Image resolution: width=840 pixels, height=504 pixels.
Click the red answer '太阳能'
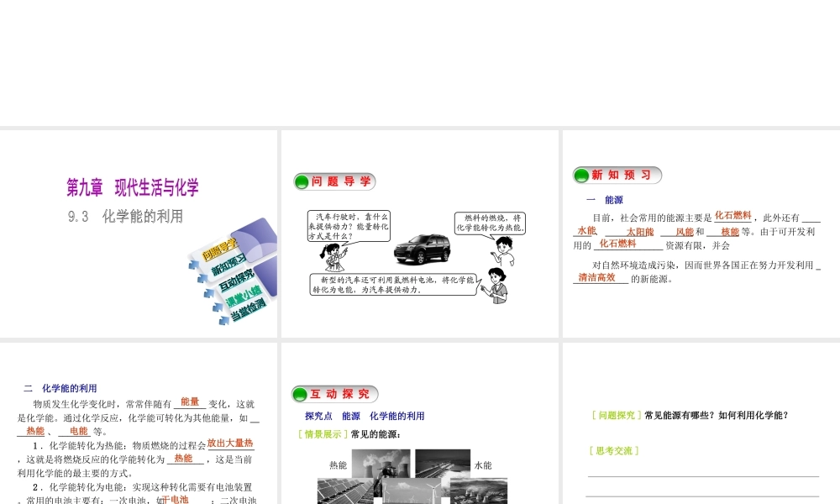tap(640, 231)
